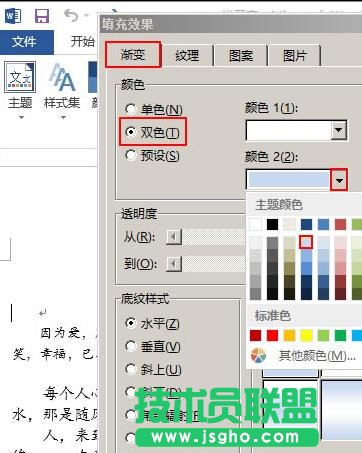The image size is (362, 453).
Task: Pick the yellow standard color
Action: tap(306, 335)
